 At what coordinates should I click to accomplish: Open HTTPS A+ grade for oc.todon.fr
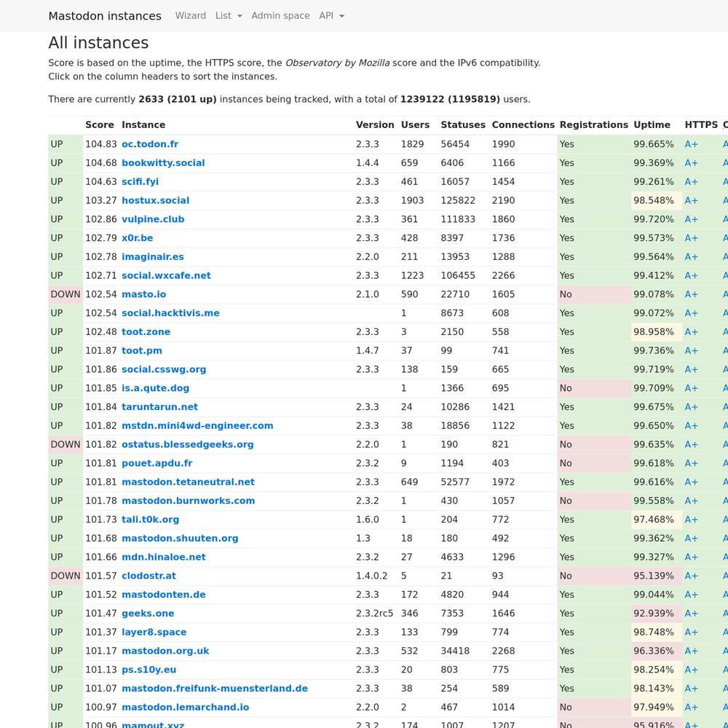point(691,144)
